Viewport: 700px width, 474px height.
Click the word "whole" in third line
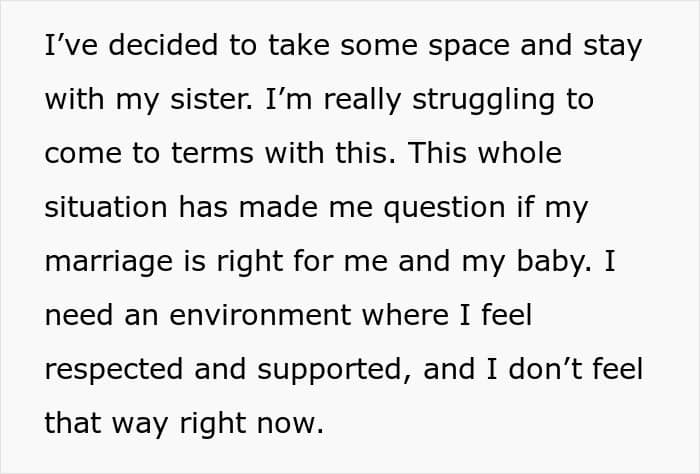(520, 153)
